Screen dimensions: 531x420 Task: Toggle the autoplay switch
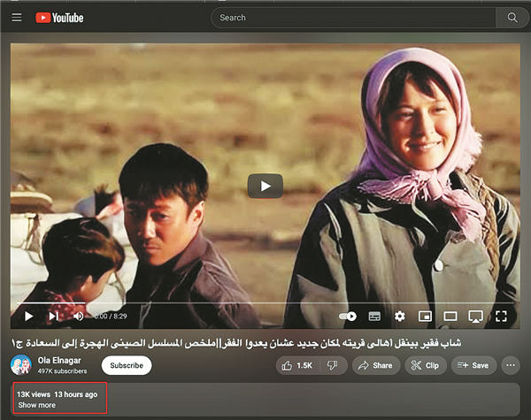coord(348,316)
